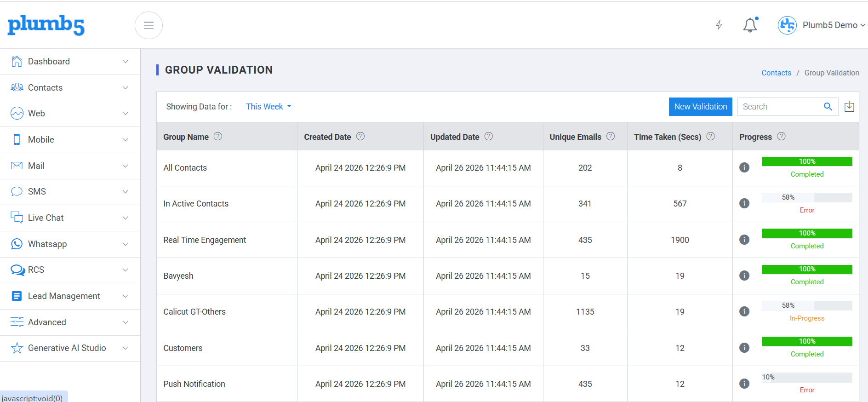Screen dimensions: 868x402
Task: Open the Generative AI Studio menu
Action: click(70, 348)
